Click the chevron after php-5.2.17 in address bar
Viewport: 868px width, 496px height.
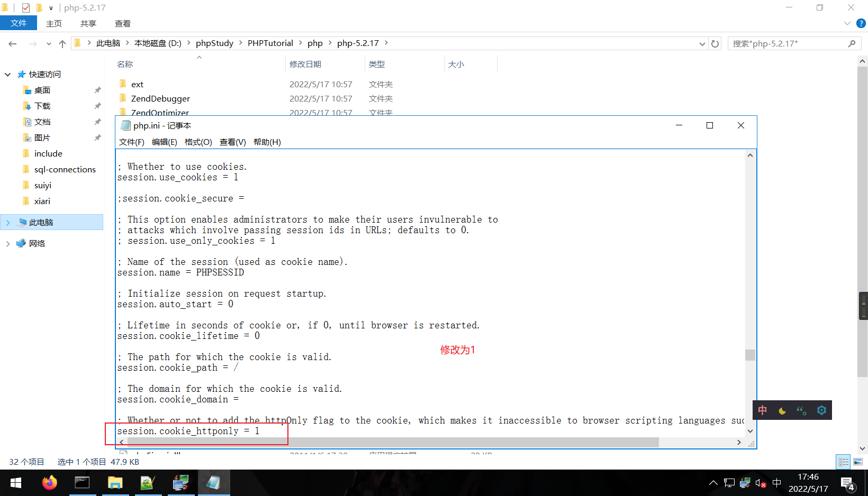[386, 43]
